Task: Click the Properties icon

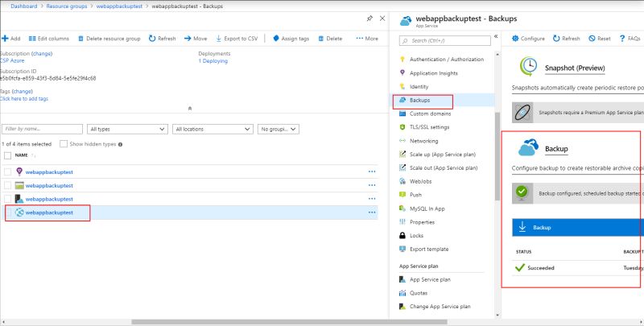Action: tap(402, 222)
